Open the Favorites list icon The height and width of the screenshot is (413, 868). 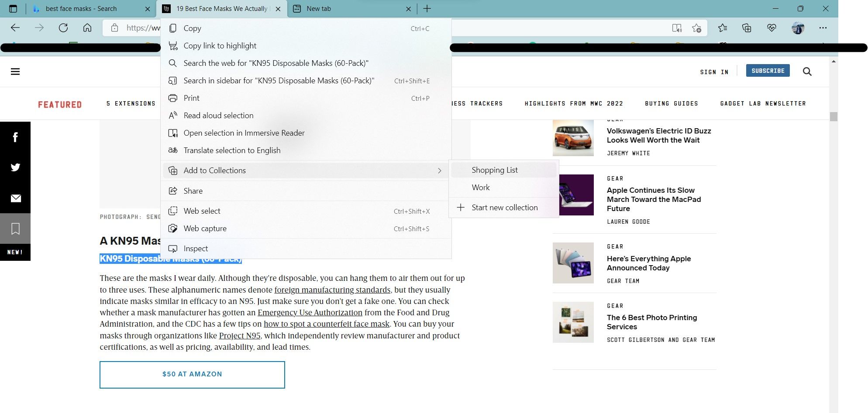pos(723,28)
